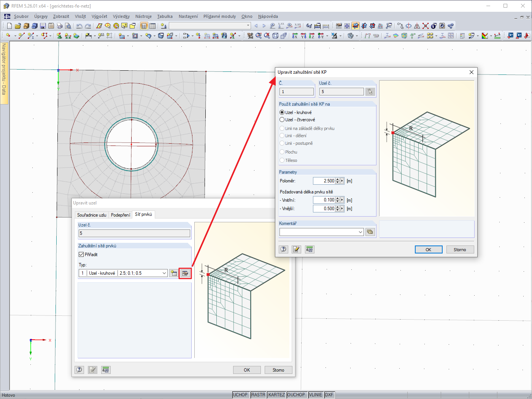Click the Uzel č. field showing 5 in KP dialog
Image resolution: width=532 pixels, height=399 pixels.
341,92
